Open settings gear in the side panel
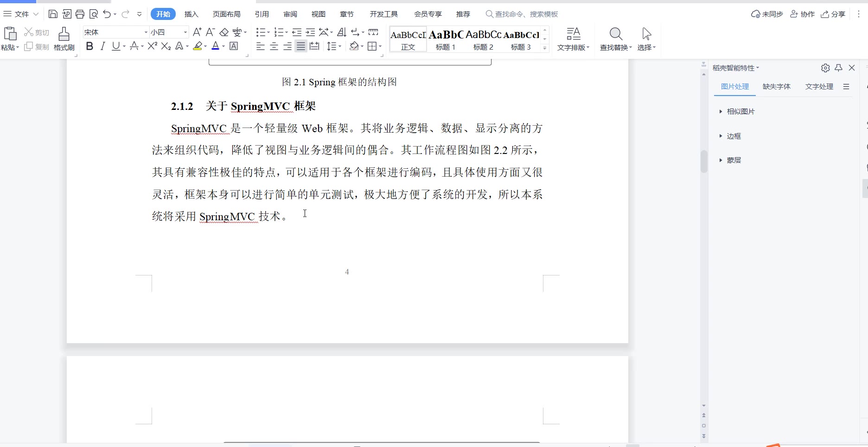Image resolution: width=868 pixels, height=447 pixels. [825, 68]
